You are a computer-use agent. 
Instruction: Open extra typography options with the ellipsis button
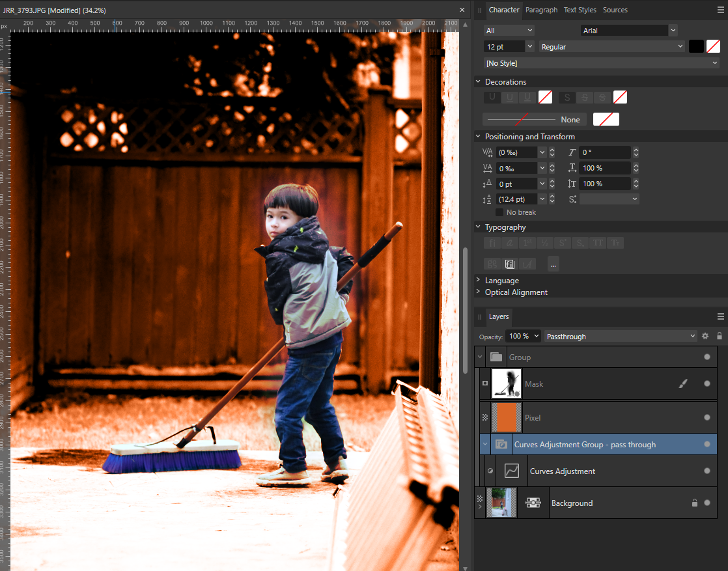click(553, 264)
